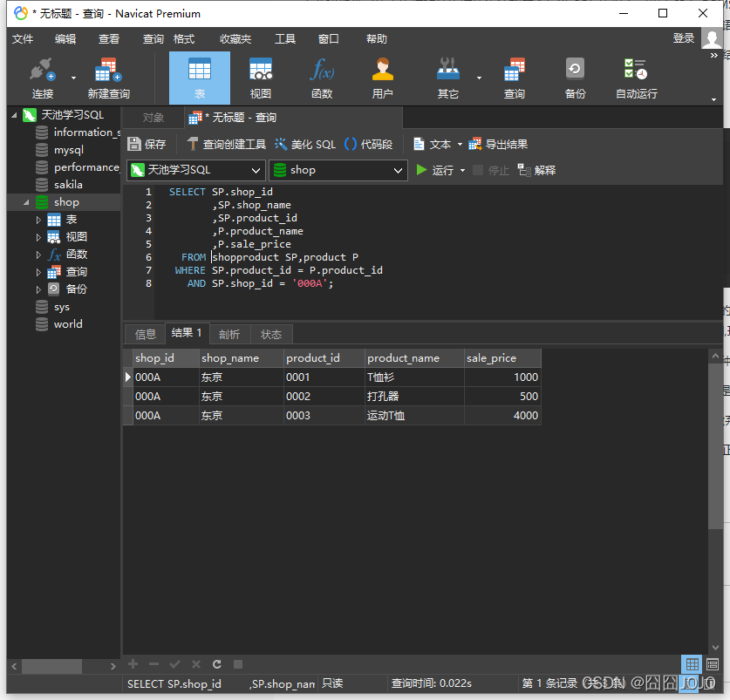Open the 编辑 menu

coord(65,39)
